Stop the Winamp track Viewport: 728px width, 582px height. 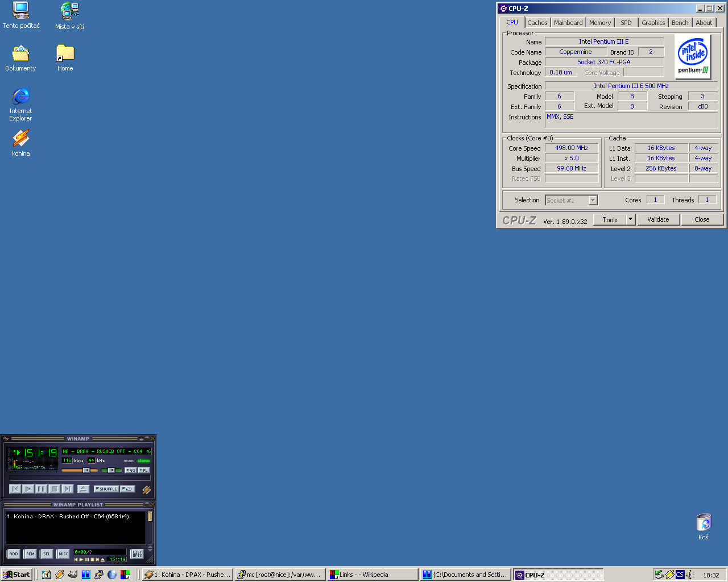click(x=55, y=489)
